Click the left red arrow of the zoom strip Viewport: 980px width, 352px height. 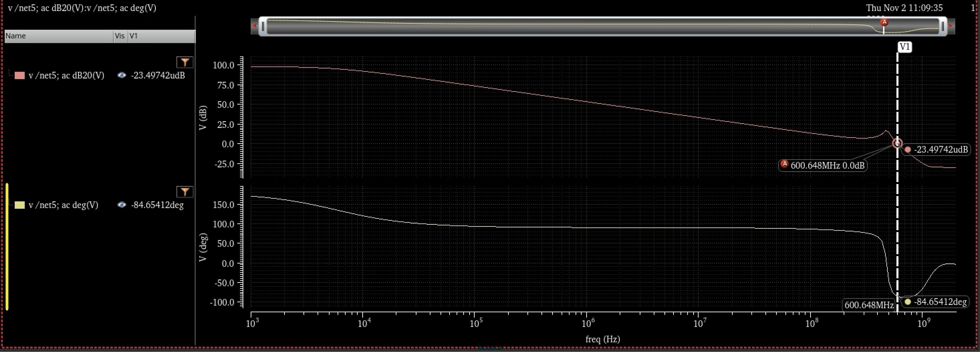point(254,26)
